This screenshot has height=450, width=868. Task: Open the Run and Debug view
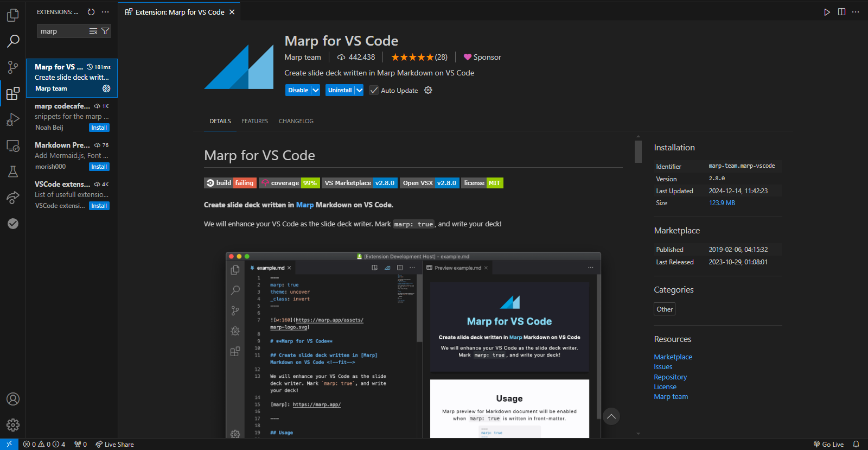(x=13, y=119)
